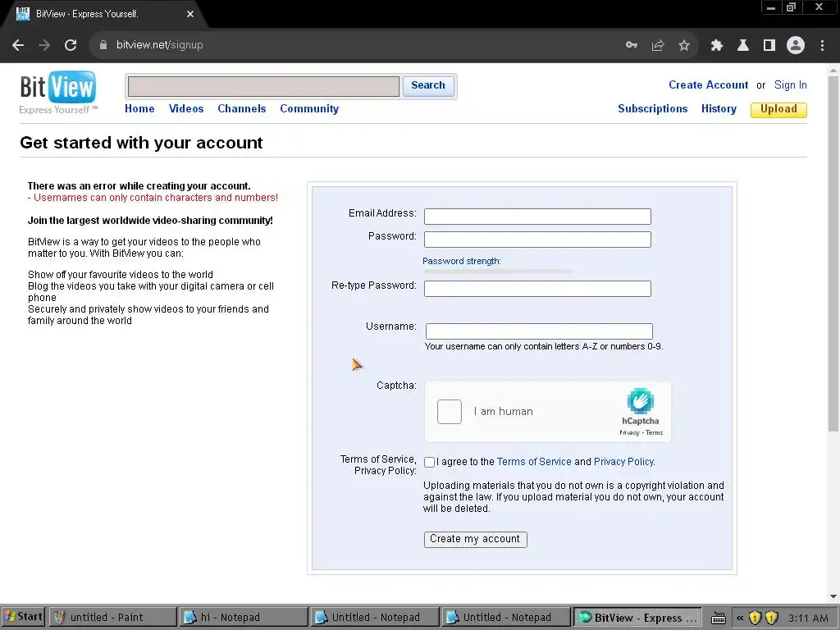840x630 pixels.
Task: Open the Start menu
Action: [23, 617]
